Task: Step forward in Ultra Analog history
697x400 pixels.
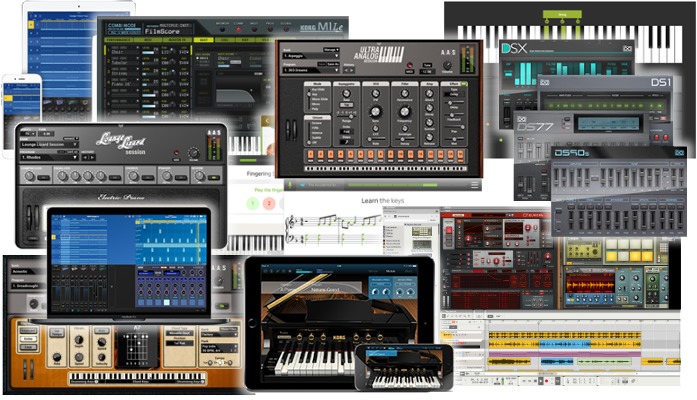Action: pos(352,70)
